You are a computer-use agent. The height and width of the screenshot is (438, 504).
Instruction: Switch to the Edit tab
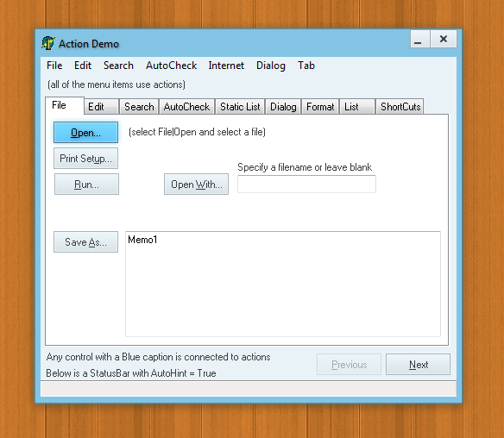pyautogui.click(x=102, y=107)
